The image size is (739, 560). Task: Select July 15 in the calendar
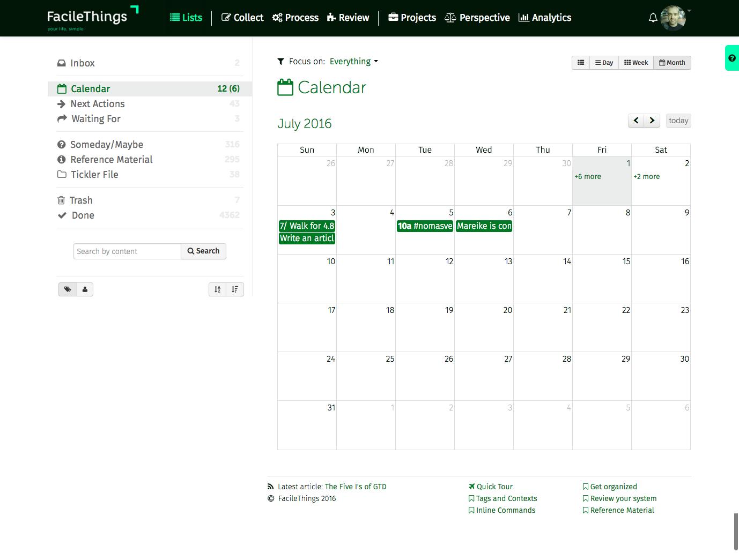(x=602, y=279)
